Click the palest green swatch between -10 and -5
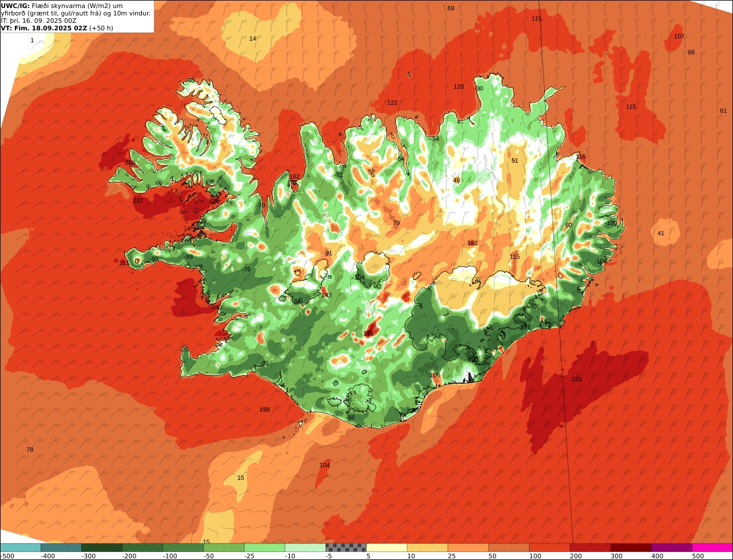The height and width of the screenshot is (560, 733). tap(305, 547)
